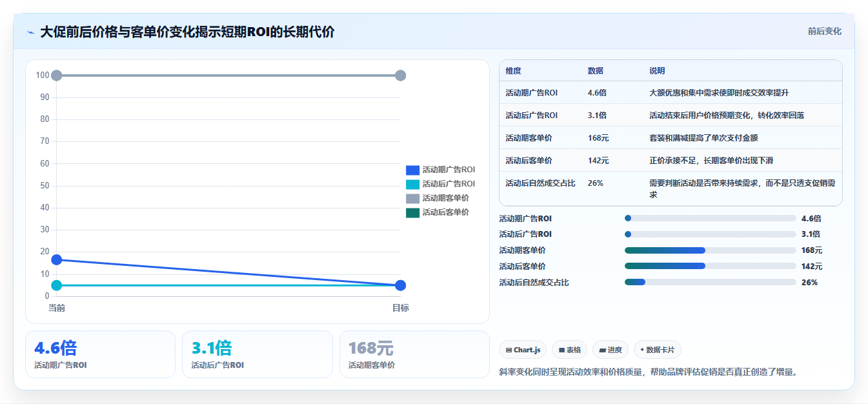Click the 活动期广告ROI legend label
868x404 pixels.
449,170
